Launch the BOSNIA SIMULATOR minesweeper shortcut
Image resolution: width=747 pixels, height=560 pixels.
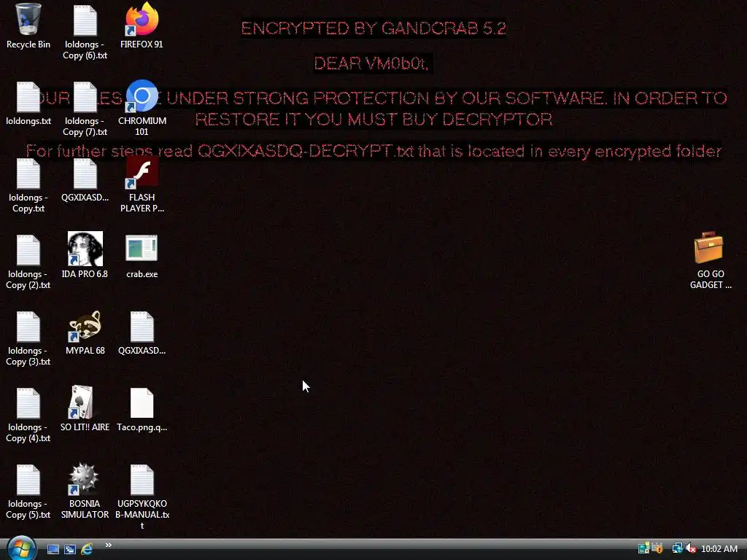[85, 492]
